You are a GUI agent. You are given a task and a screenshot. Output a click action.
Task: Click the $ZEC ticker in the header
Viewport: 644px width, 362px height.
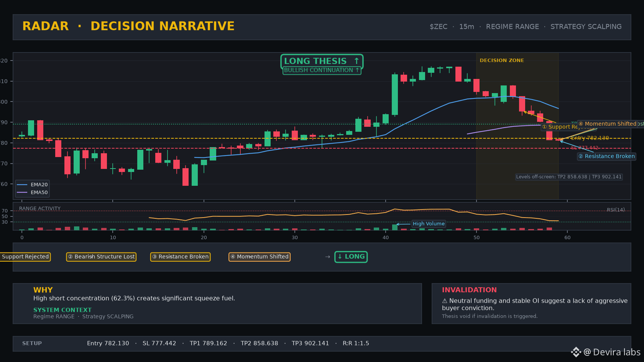click(x=439, y=27)
